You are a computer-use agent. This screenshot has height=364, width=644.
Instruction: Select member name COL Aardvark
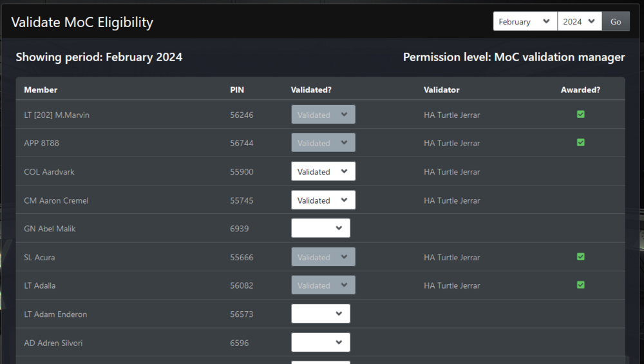point(50,172)
